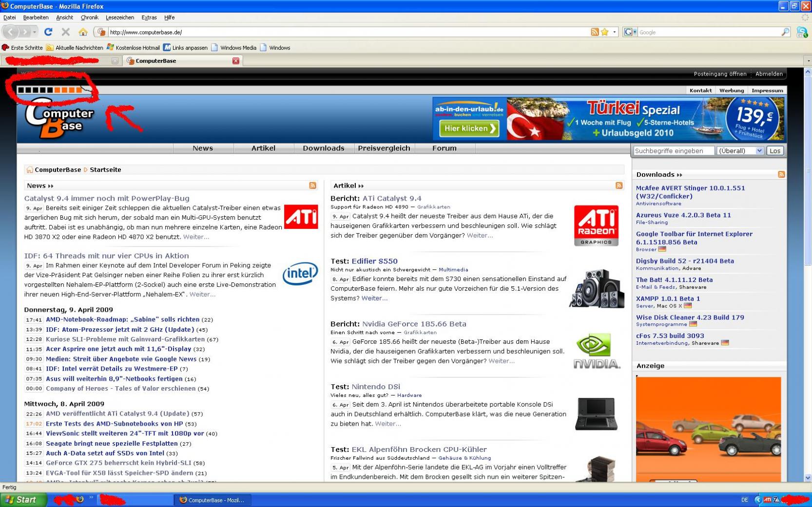Open the Datei menu
The image size is (812, 507).
click(9, 18)
